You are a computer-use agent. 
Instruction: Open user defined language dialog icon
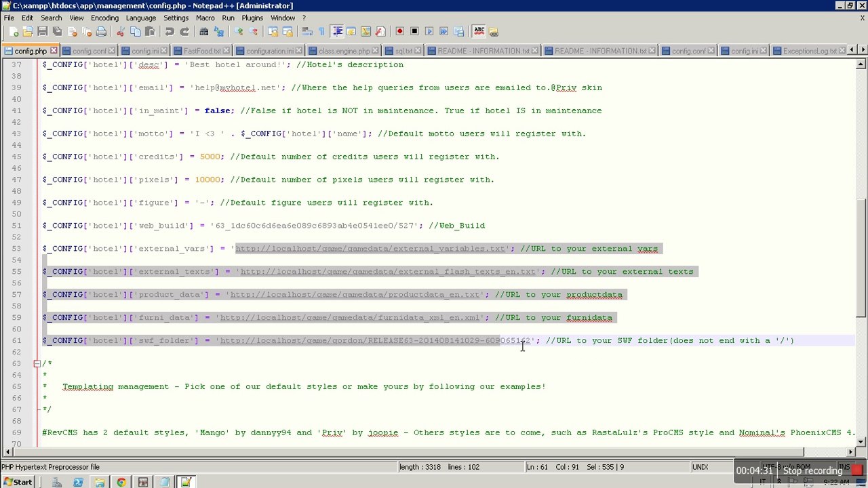[x=351, y=31]
